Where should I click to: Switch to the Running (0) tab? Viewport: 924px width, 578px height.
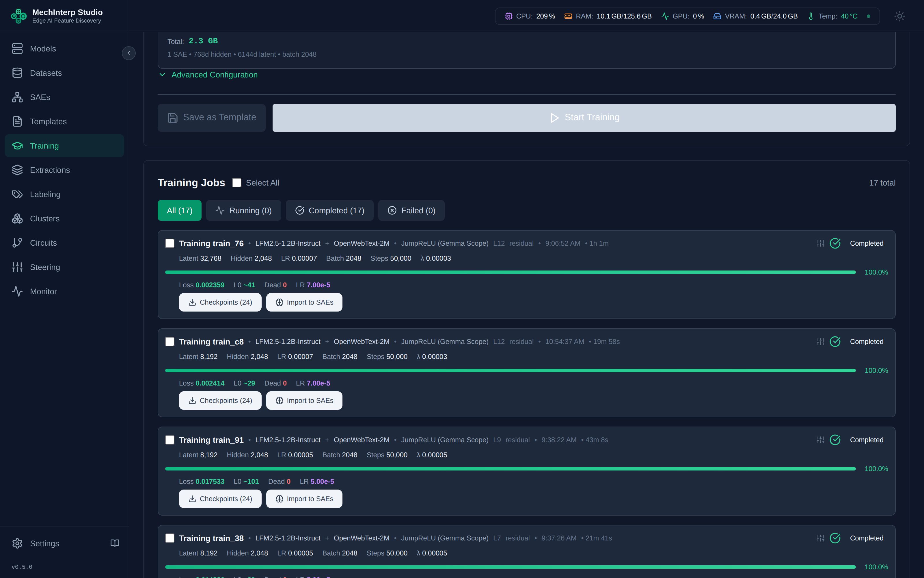tap(244, 210)
